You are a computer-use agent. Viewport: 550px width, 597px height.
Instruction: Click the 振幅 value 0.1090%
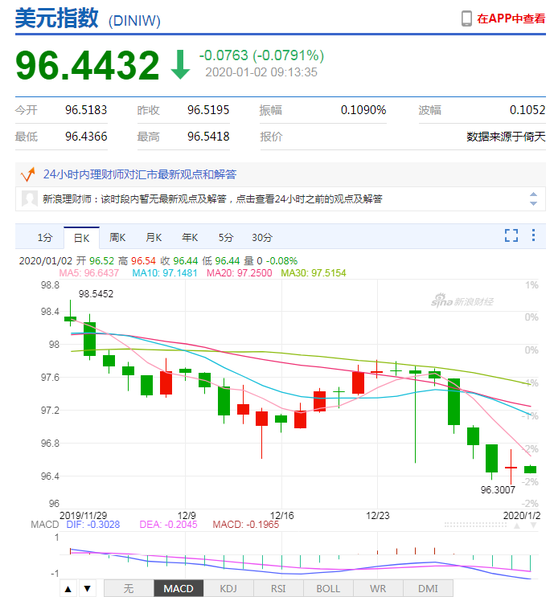pos(363,110)
